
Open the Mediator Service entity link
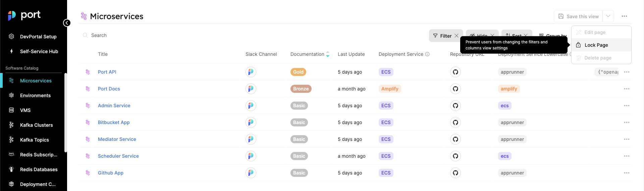point(117,139)
